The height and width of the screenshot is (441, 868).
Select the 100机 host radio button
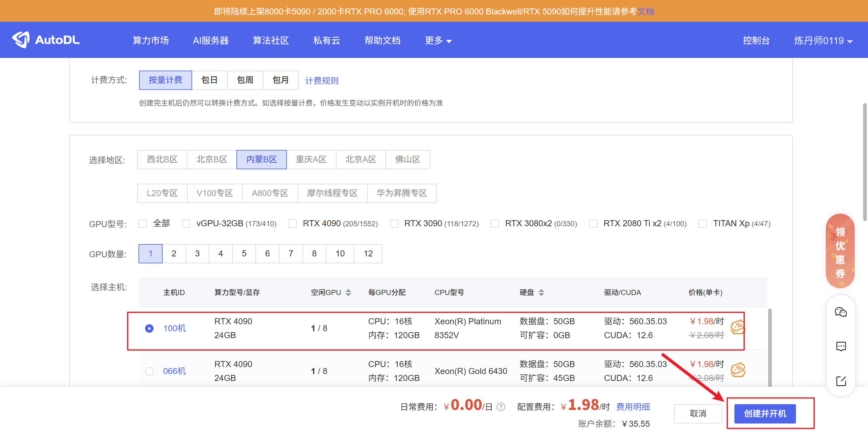coord(149,328)
